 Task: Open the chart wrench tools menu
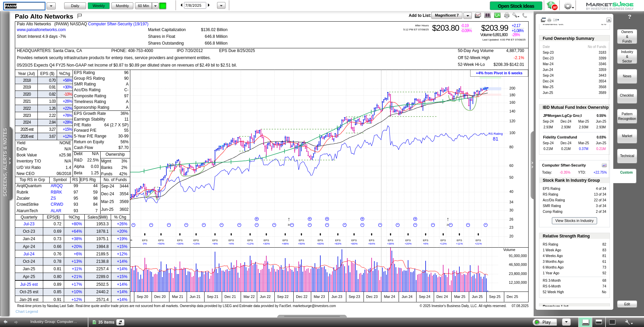coord(515,15)
